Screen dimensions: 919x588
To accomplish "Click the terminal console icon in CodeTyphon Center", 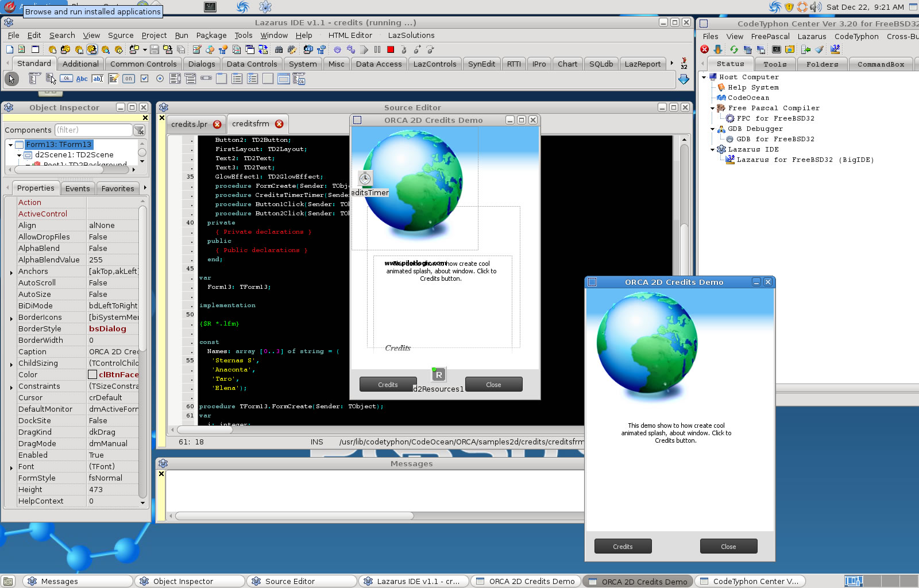I will tap(777, 49).
